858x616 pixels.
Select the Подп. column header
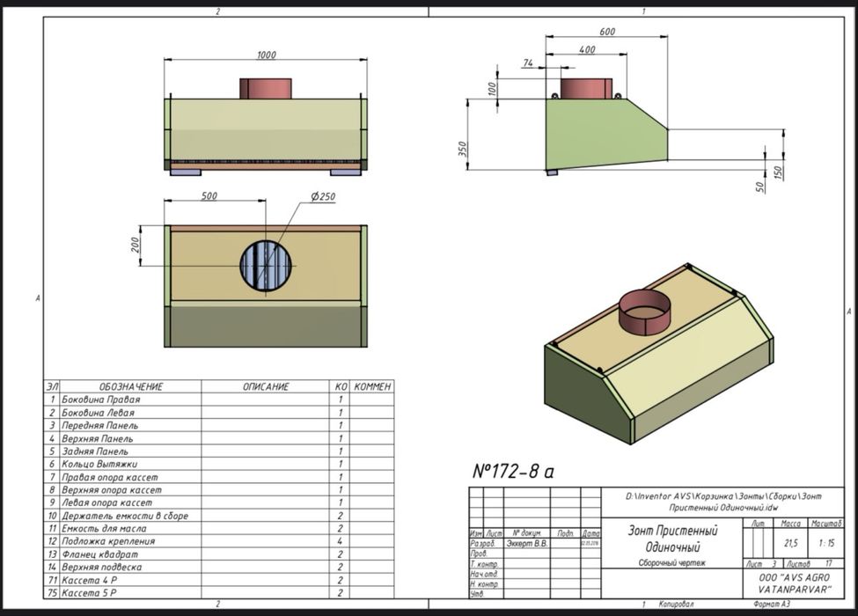click(x=565, y=533)
